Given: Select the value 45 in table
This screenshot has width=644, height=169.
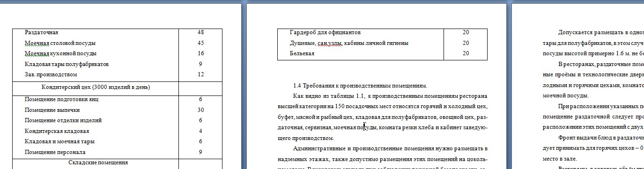Looking at the screenshot, I should tap(201, 43).
